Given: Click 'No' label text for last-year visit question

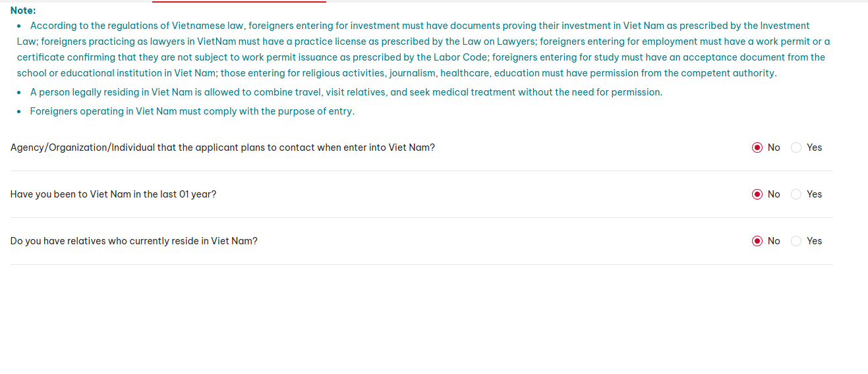Looking at the screenshot, I should [x=774, y=194].
